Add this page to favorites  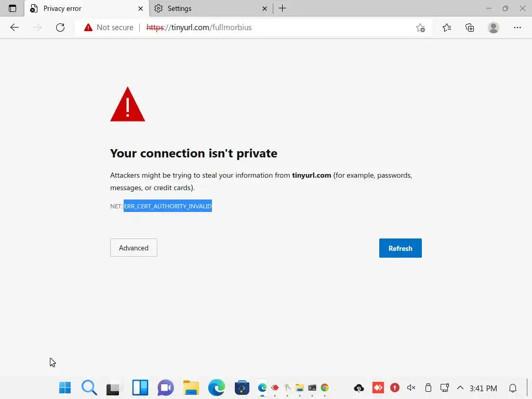click(x=420, y=28)
